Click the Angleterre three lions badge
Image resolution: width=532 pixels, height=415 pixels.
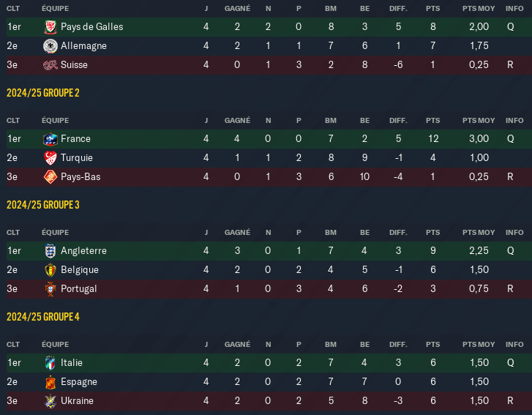click(x=50, y=251)
